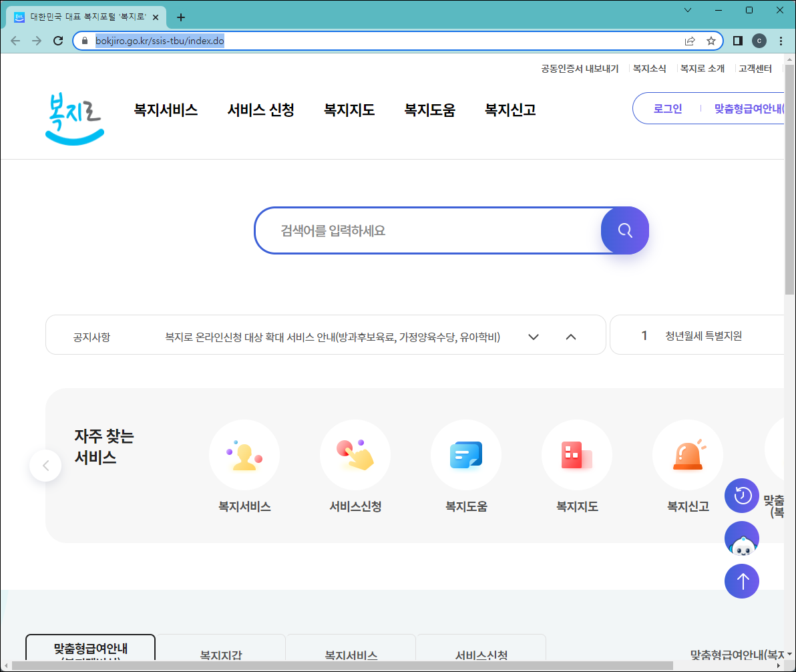Viewport: 796px width, 672px height.
Task: Open 복지도움 chat bubble icon
Action: pyautogui.click(x=466, y=455)
